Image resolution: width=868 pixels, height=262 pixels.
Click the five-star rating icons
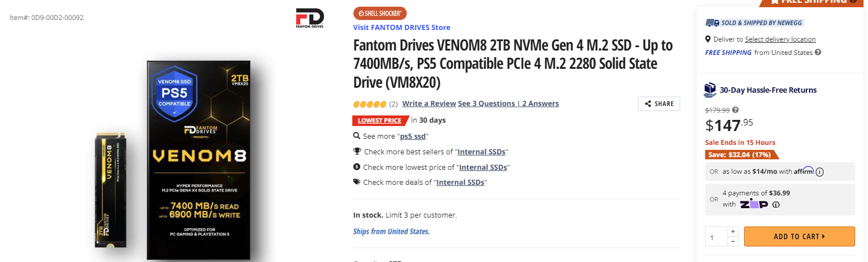(x=370, y=104)
